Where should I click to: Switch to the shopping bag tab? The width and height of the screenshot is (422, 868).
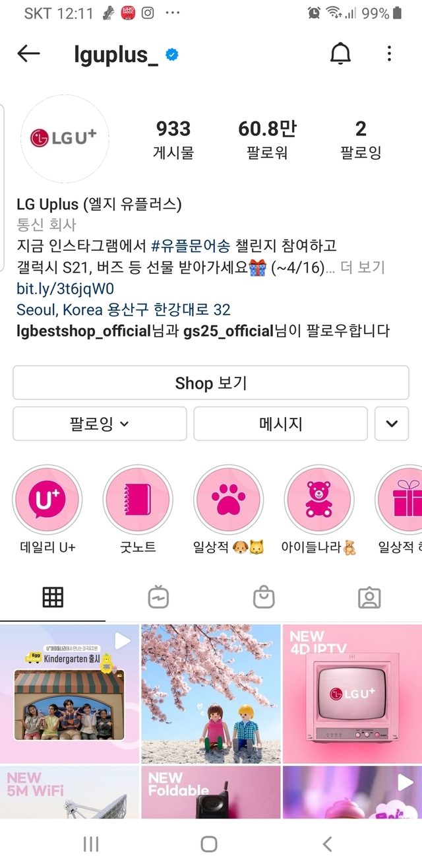(x=264, y=597)
